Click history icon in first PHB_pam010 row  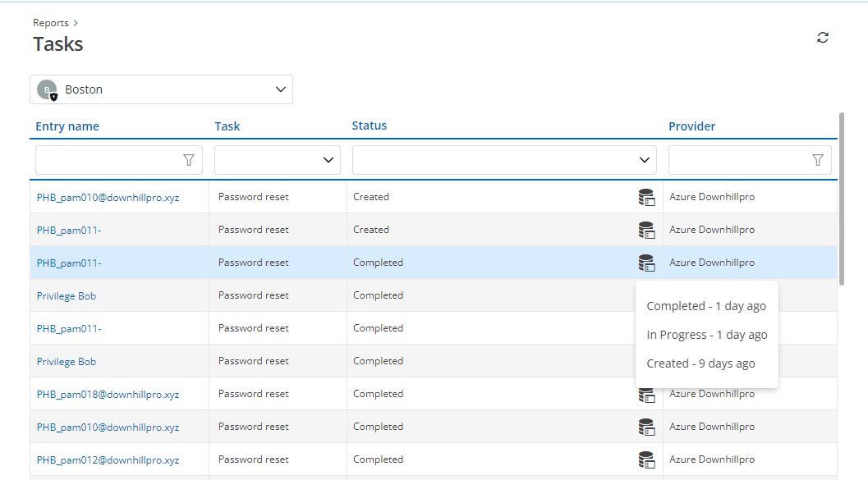point(646,197)
